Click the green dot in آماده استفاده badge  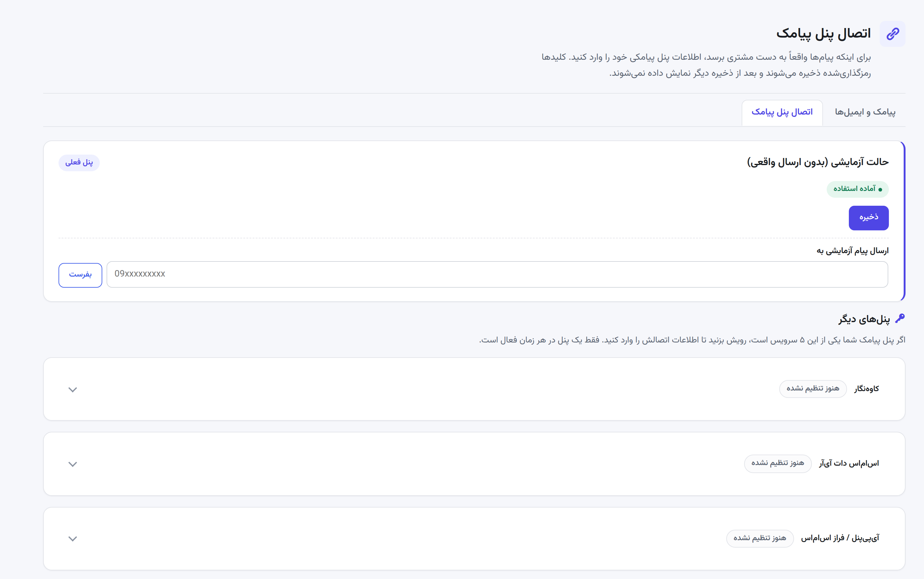point(880,189)
